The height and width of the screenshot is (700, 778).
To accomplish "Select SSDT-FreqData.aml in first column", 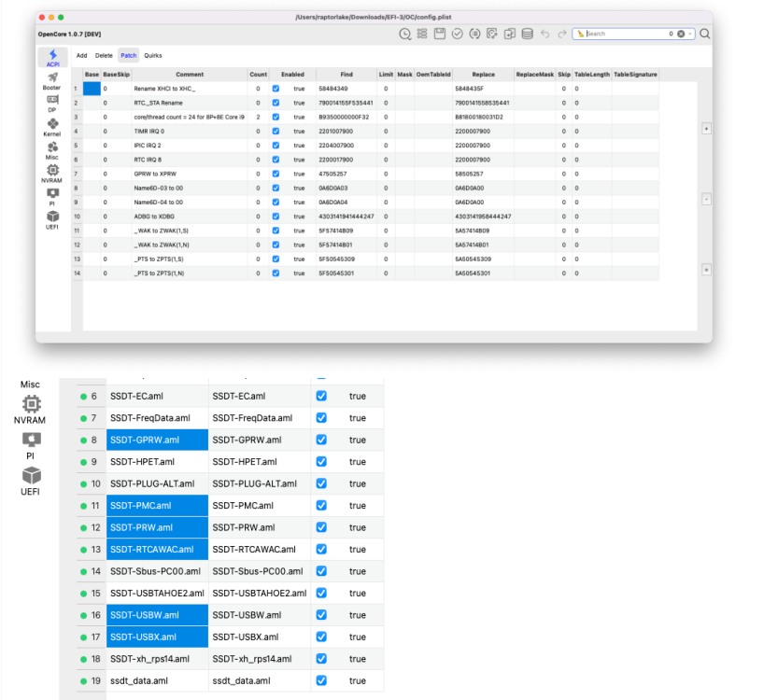I will (x=157, y=418).
